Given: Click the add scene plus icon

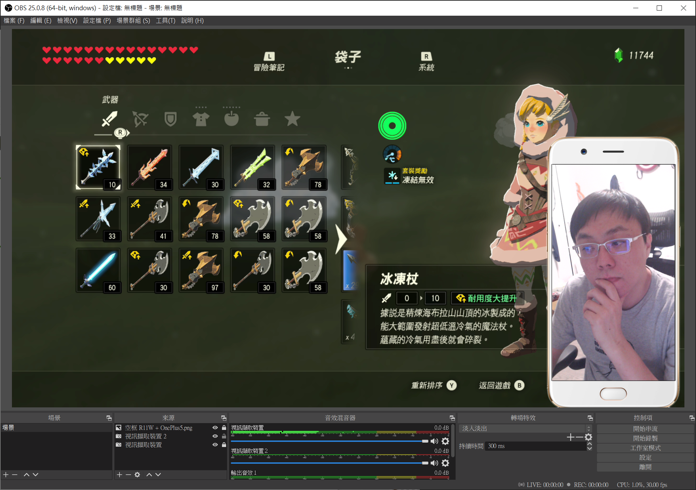Looking at the screenshot, I should [6, 475].
